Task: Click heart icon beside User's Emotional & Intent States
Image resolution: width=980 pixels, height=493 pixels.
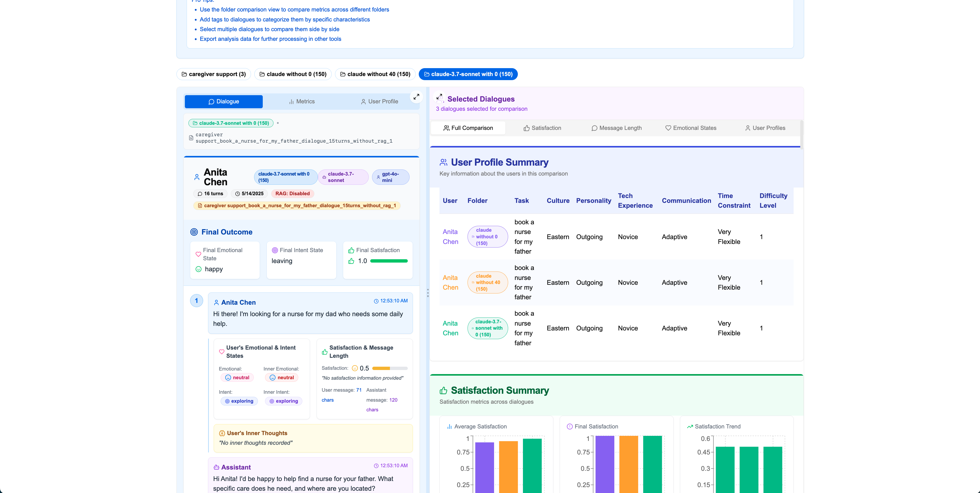Action: (222, 352)
